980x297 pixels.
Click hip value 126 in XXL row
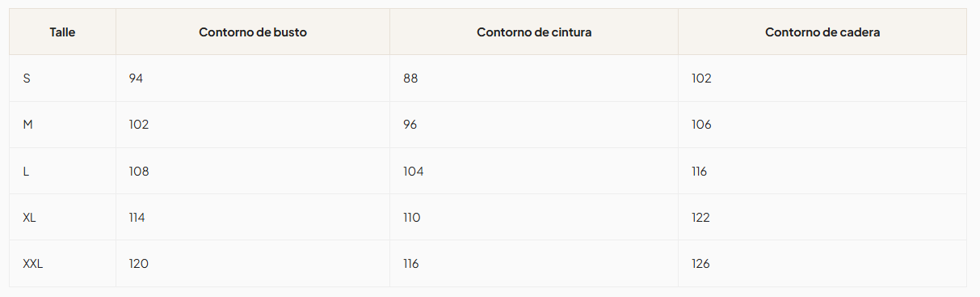700,264
